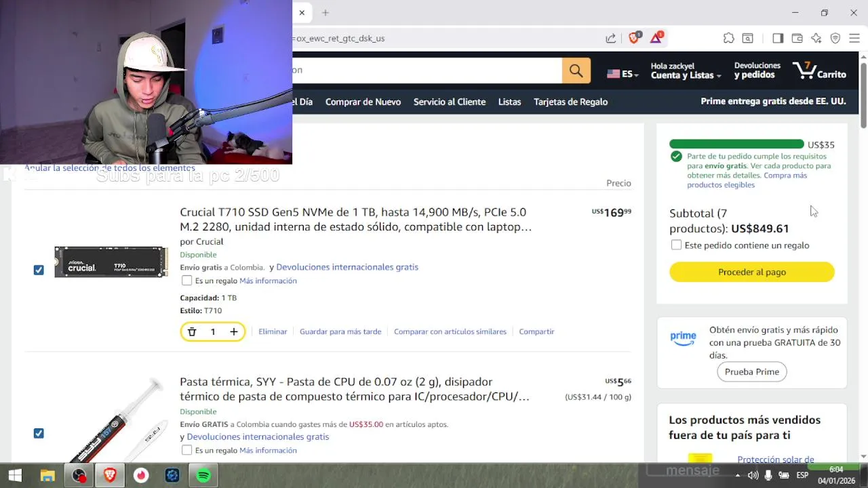Click Protección solar product link
868x488 pixels.
pyautogui.click(x=775, y=460)
